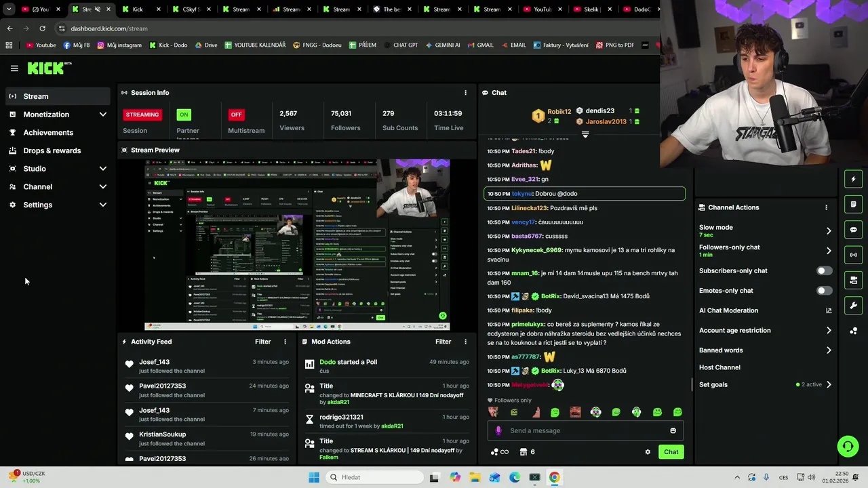This screenshot has width=868, height=488.
Task: Open Account age restriction chevron
Action: [x=829, y=331]
